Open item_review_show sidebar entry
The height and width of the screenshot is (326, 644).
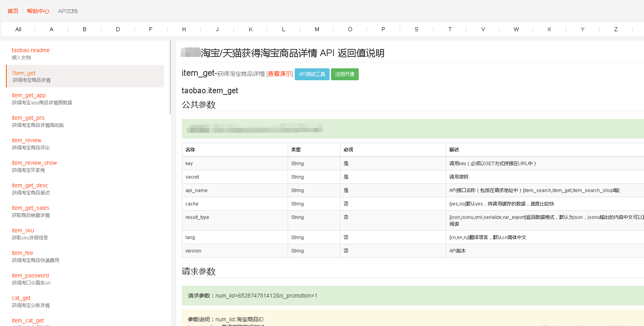point(85,166)
